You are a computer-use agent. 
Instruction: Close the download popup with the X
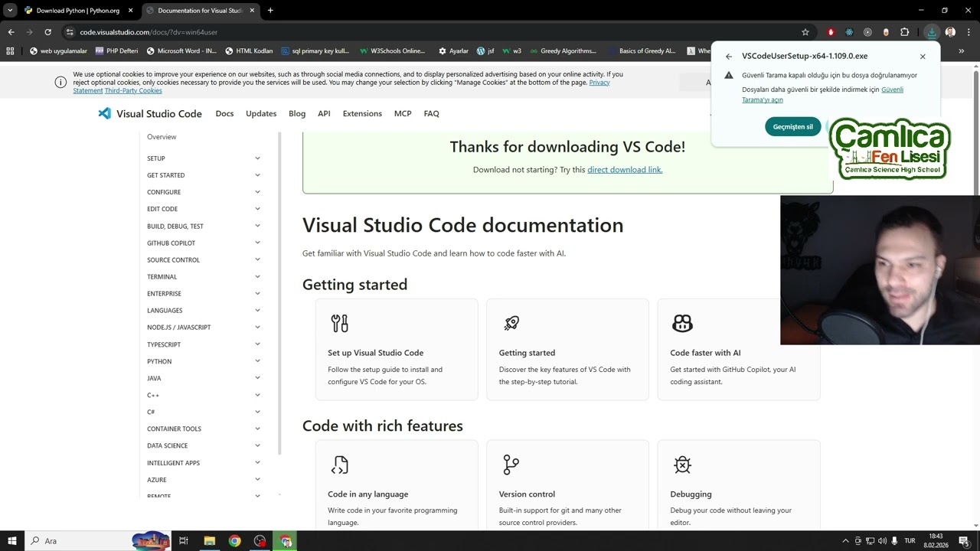923,57
